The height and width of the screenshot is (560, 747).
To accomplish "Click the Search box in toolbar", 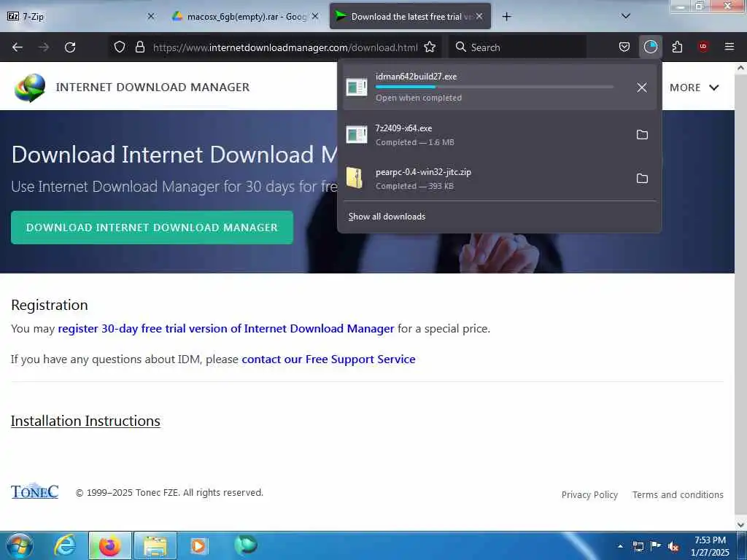I will (519, 47).
